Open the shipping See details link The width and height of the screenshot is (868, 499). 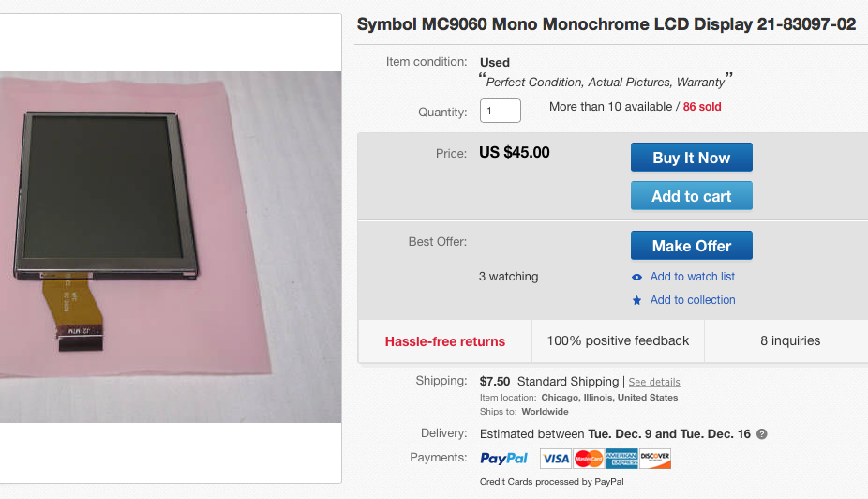[654, 383]
